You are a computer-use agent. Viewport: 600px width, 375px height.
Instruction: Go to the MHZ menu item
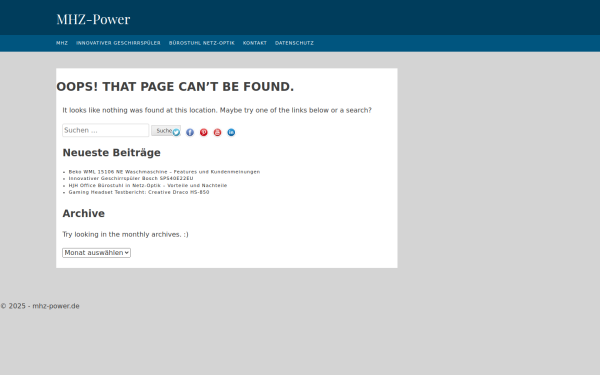coord(62,43)
